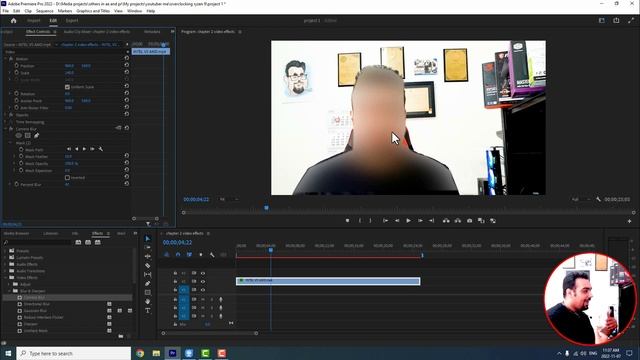Select the Directional Blur effect
This screenshot has height=360, width=640.
pyautogui.click(x=37, y=304)
